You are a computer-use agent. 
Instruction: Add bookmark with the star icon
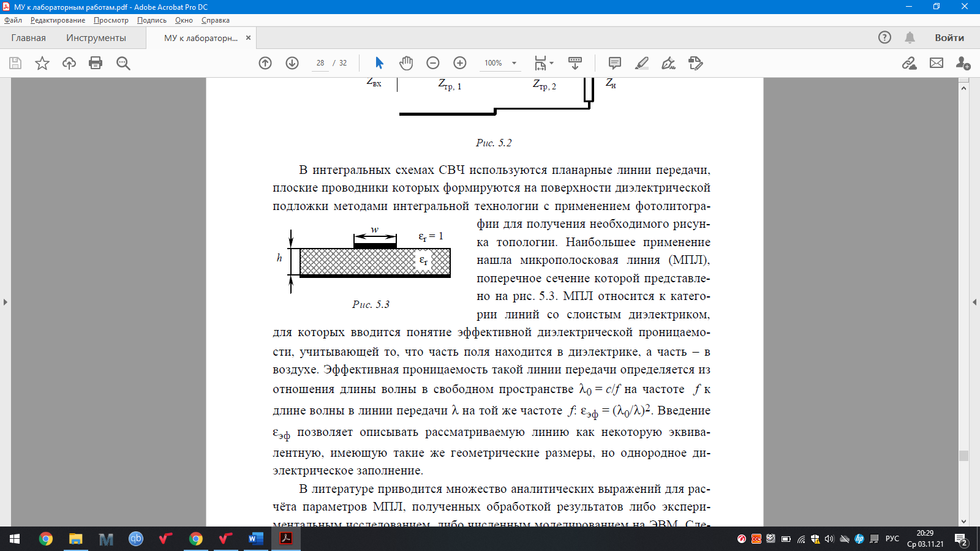42,63
